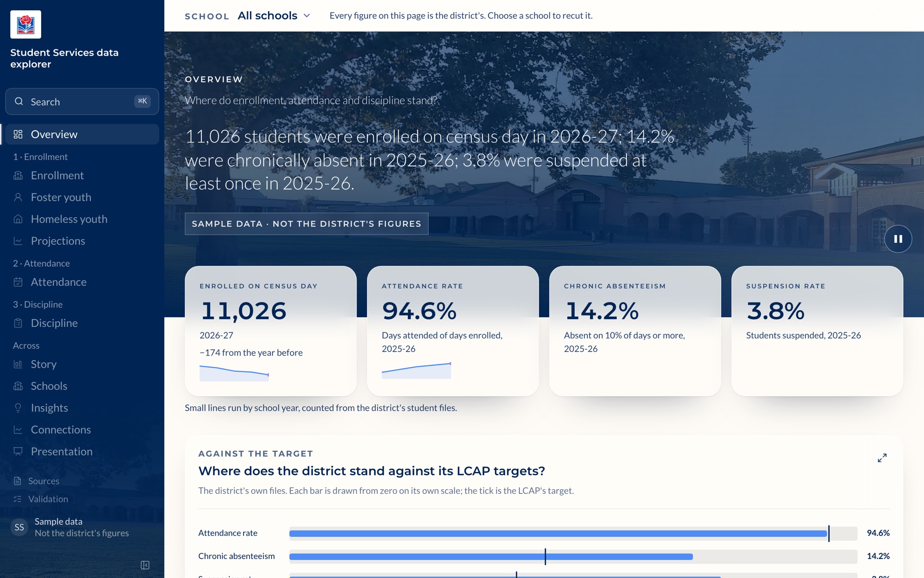Open the Sources link
This screenshot has width=924, height=578.
point(82,481)
